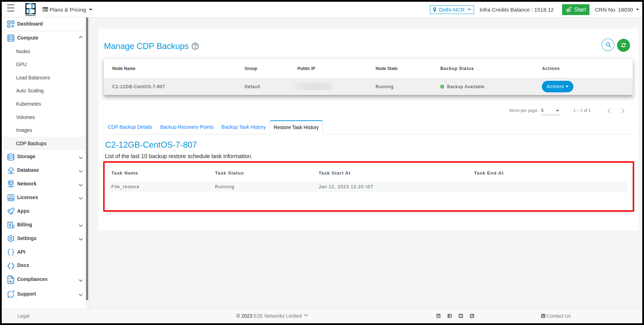644x325 pixels.
Task: Click Infra Credits Balance text
Action: [x=517, y=10]
